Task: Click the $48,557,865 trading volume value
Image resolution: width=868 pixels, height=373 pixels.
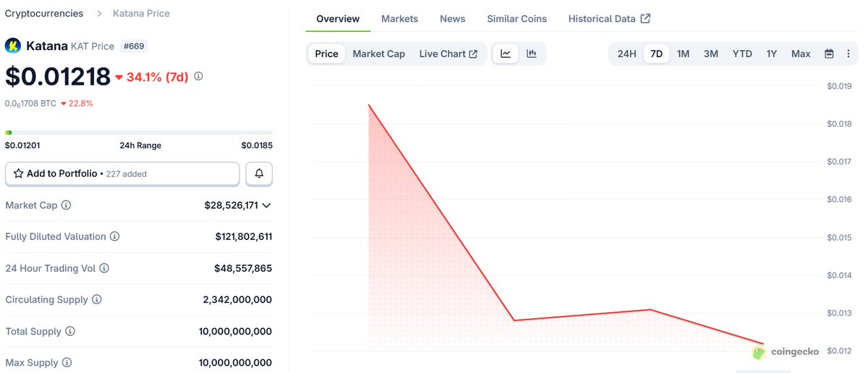Action: 243,269
